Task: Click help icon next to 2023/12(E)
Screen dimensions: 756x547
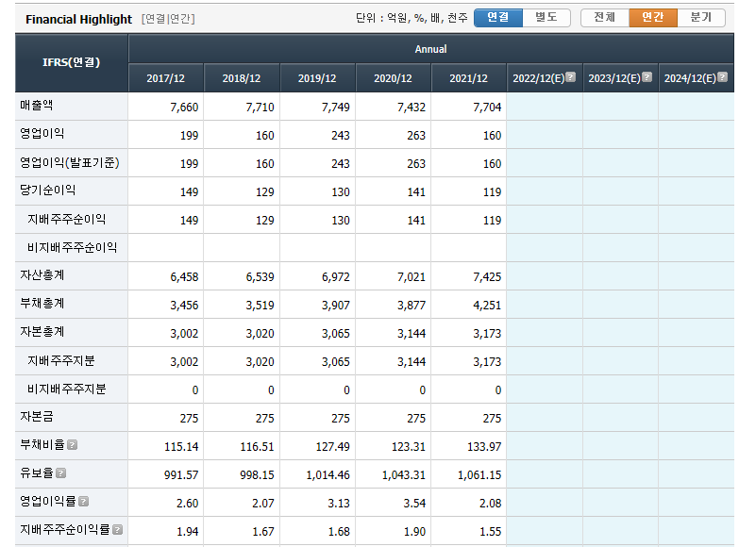Action: [x=647, y=77]
